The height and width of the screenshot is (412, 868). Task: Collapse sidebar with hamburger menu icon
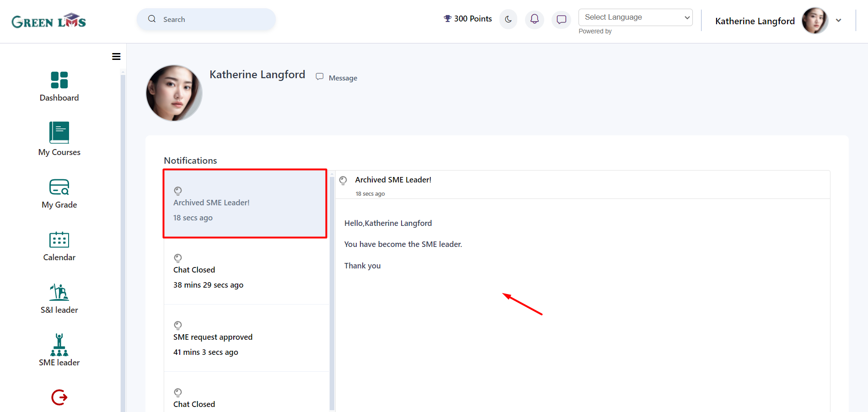(x=116, y=57)
